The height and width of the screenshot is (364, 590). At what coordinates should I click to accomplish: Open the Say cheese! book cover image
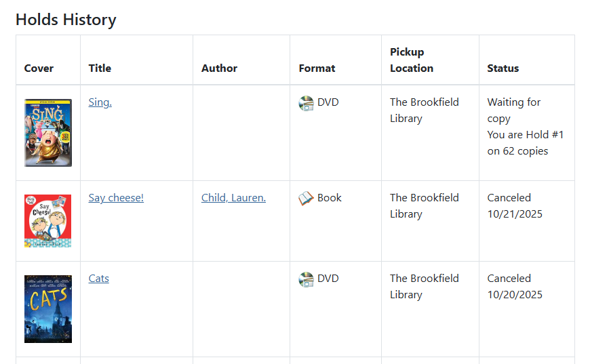click(x=48, y=221)
